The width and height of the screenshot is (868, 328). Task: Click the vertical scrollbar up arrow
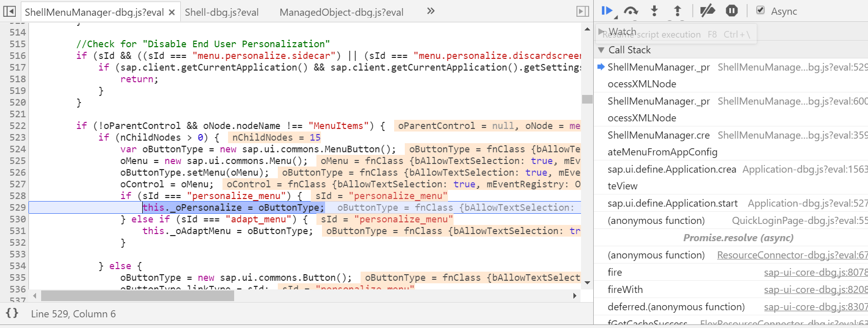tap(587, 29)
